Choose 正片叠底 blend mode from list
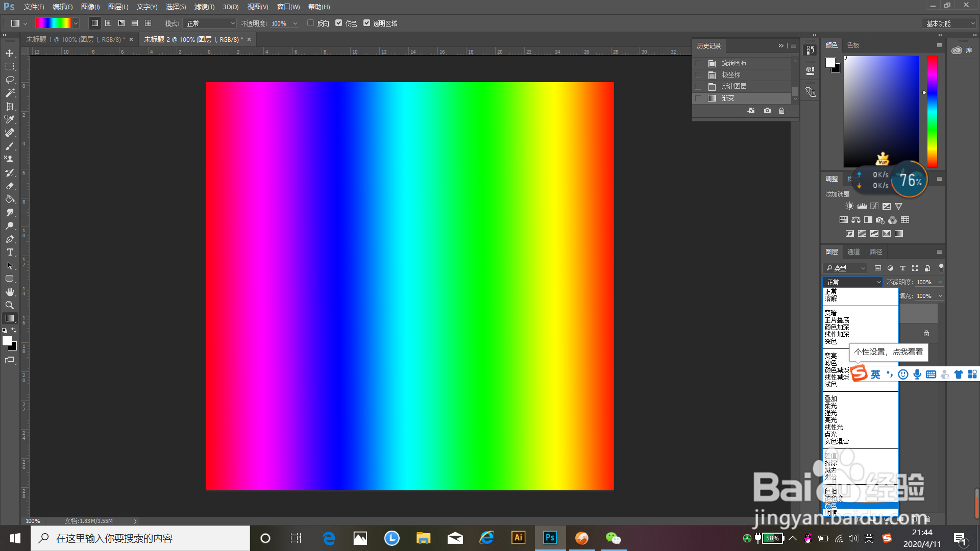The width and height of the screenshot is (980, 551). [x=837, y=320]
